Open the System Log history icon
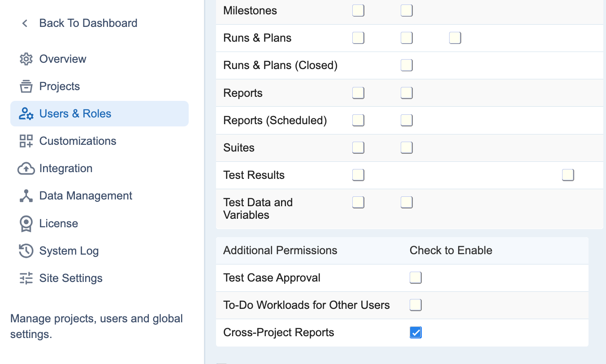 26,251
